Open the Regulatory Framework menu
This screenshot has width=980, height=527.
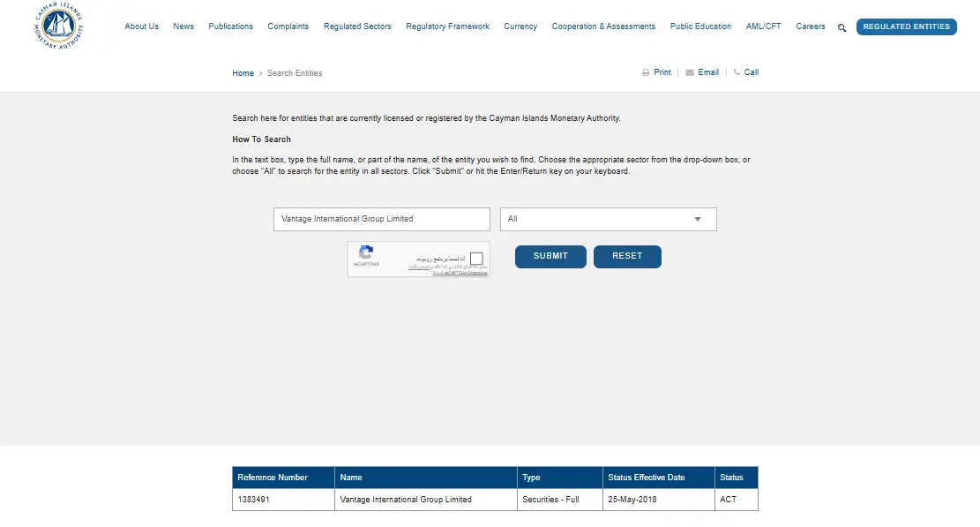(x=447, y=26)
